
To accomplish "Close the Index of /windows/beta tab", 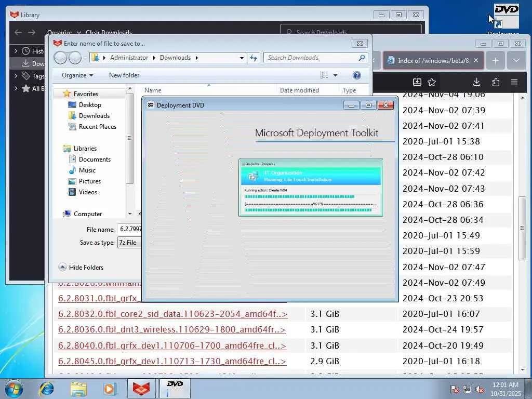I will click(x=476, y=60).
